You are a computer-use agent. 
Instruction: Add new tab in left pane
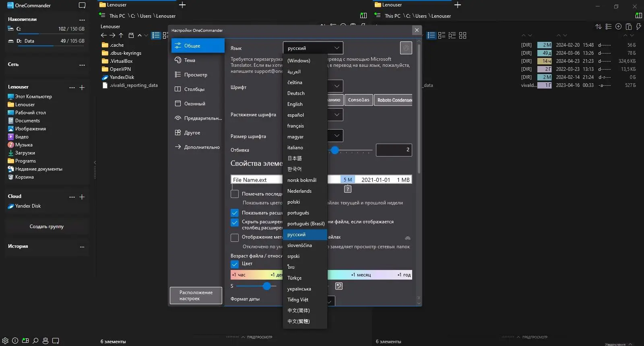(182, 5)
